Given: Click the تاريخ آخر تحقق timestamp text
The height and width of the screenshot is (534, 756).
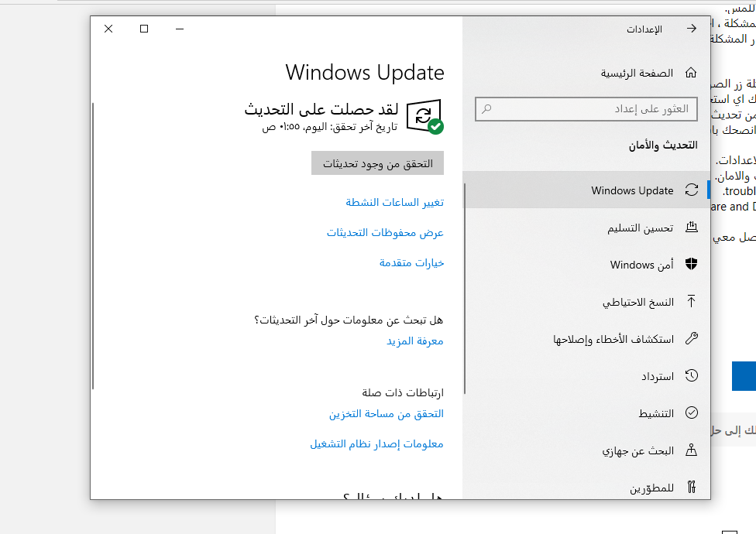Looking at the screenshot, I should click(x=330, y=127).
